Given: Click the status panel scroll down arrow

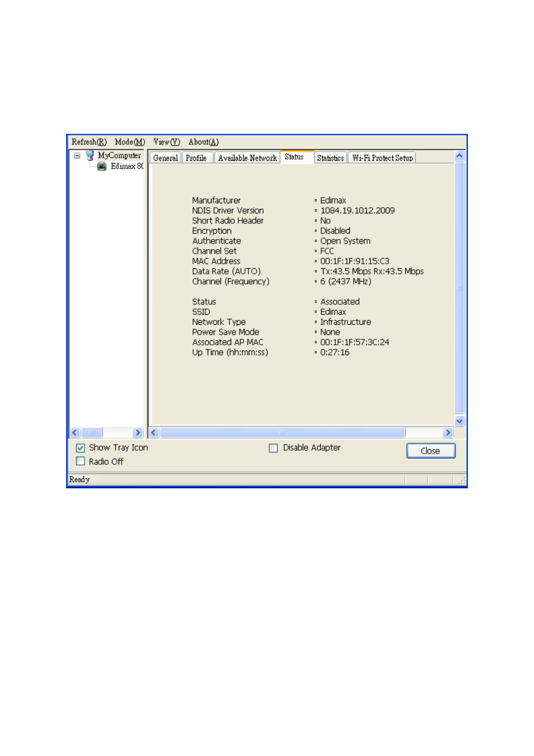Looking at the screenshot, I should [x=460, y=421].
